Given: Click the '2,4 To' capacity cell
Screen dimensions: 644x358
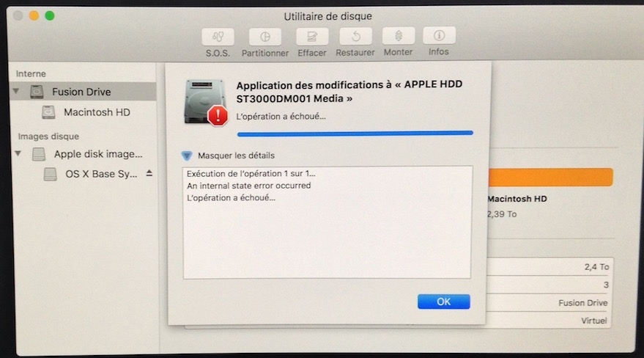Looking at the screenshot, I should coord(597,267).
